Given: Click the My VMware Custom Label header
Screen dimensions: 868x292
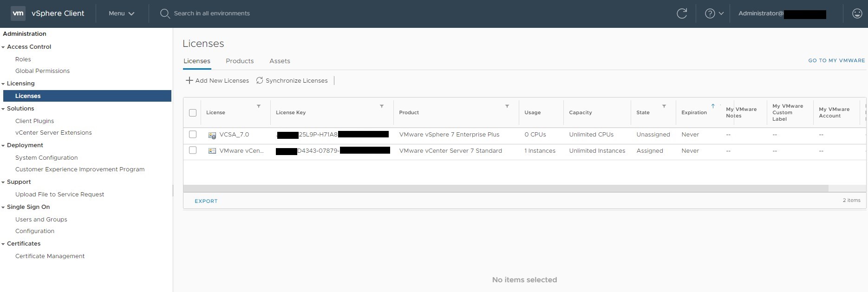Looking at the screenshot, I should [788, 112].
